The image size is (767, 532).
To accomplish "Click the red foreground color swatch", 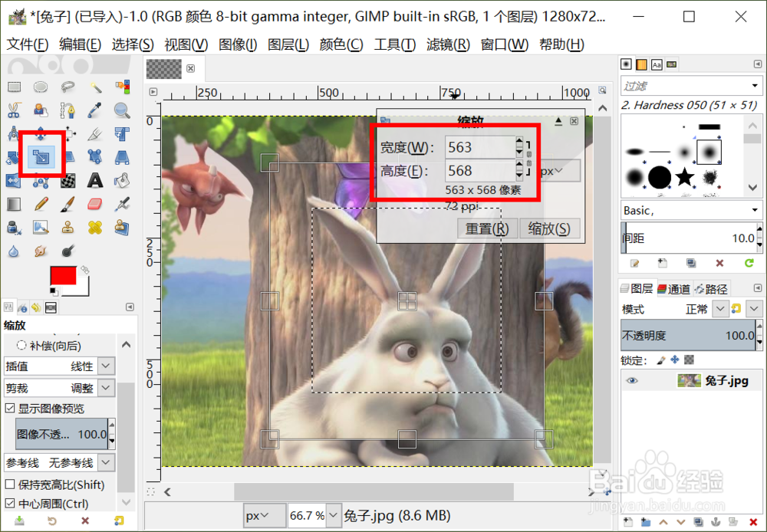I will tap(63, 275).
